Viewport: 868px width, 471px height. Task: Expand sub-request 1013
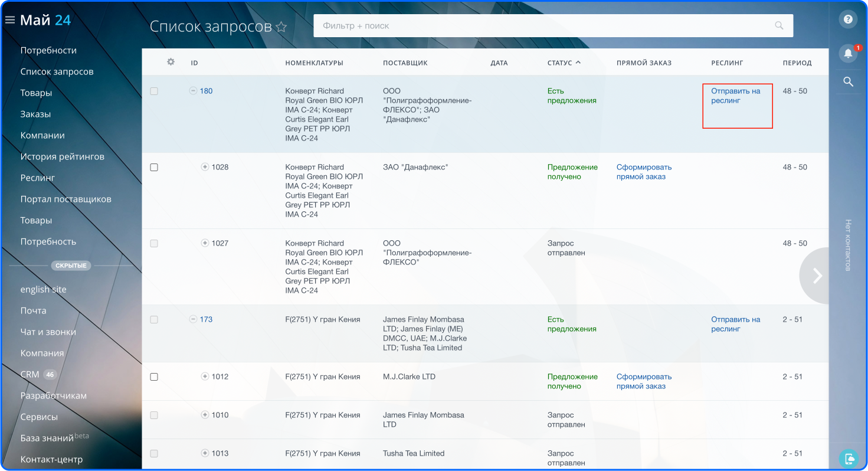click(x=205, y=453)
